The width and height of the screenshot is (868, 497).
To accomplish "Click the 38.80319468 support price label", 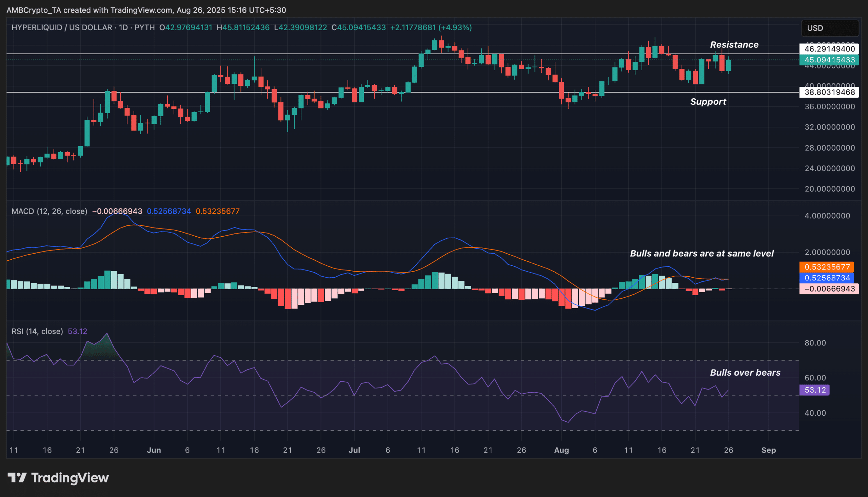I will coord(829,92).
